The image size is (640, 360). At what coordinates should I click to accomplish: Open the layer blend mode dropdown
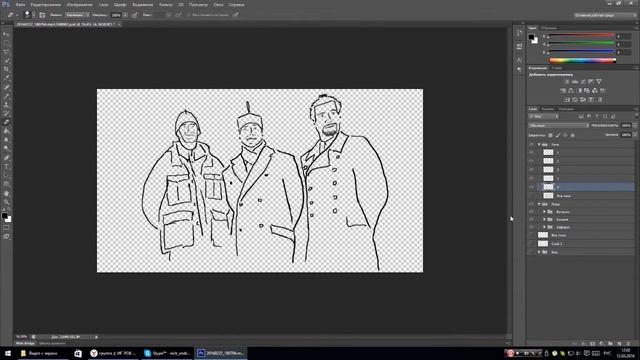pyautogui.click(x=558, y=126)
